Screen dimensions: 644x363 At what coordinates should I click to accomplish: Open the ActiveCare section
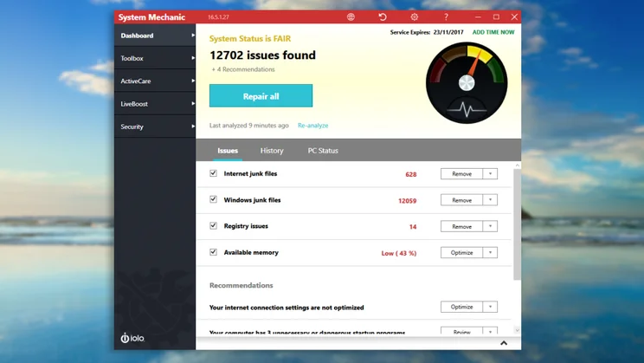pyautogui.click(x=155, y=81)
